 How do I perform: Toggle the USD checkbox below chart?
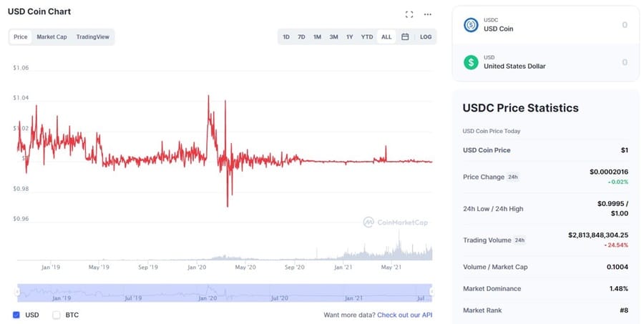pos(16,315)
